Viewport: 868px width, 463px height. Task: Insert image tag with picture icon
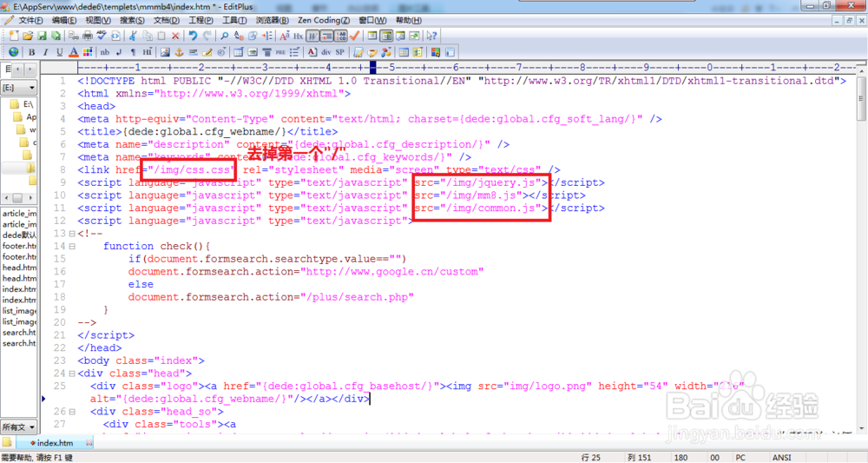point(165,52)
